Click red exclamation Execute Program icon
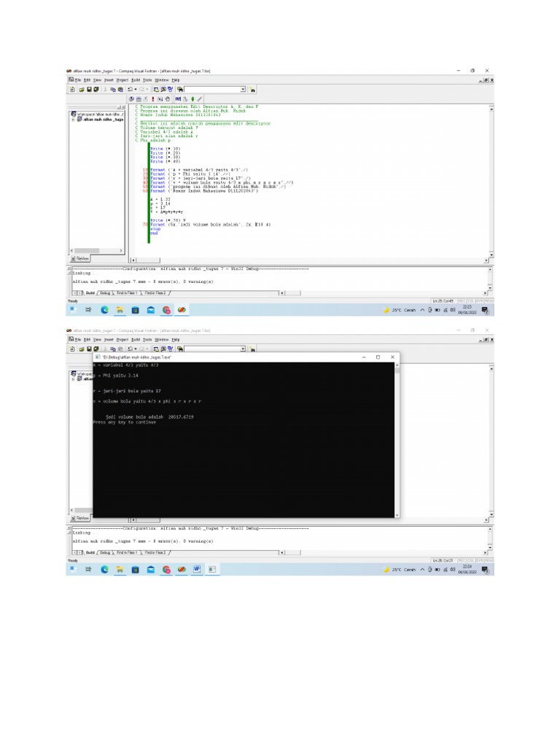This screenshot has width=560, height=747. [153, 98]
